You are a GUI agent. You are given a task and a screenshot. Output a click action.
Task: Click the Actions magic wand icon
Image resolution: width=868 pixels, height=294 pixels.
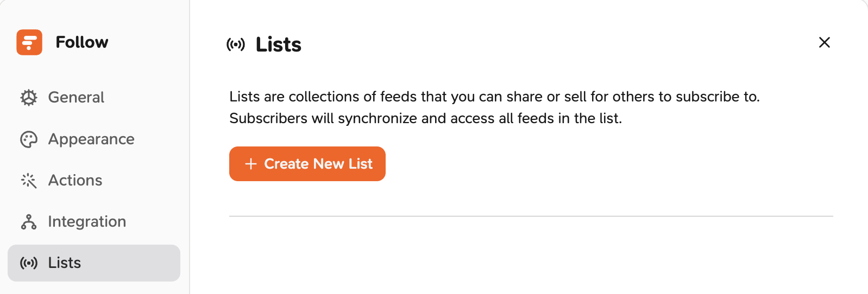pos(29,181)
